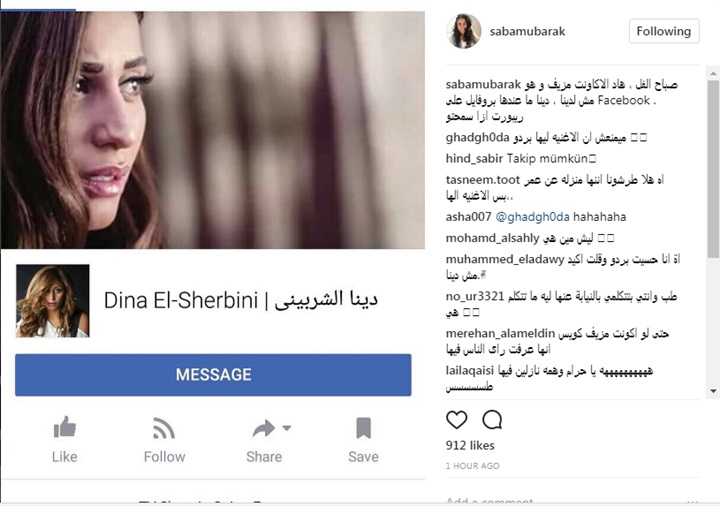View the 912 likes list
This screenshot has width=720, height=506.
(470, 445)
